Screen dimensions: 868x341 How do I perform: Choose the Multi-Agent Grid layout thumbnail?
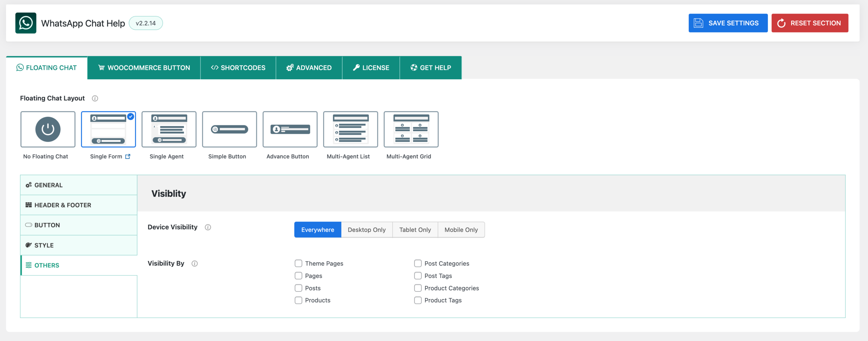(411, 129)
